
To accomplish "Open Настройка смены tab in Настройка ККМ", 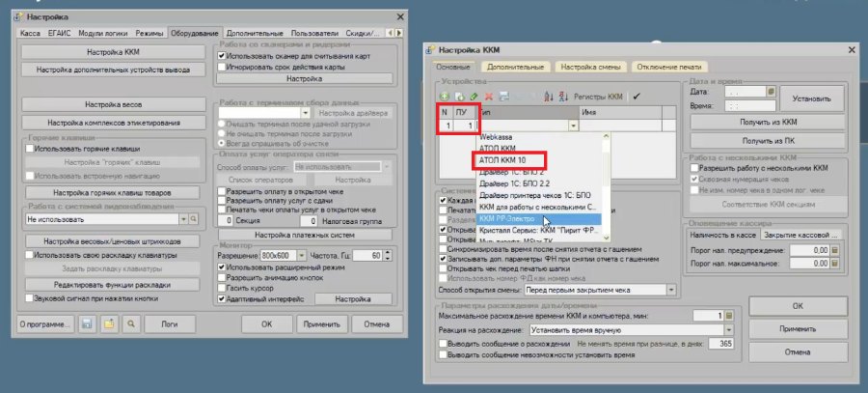I will (x=590, y=67).
